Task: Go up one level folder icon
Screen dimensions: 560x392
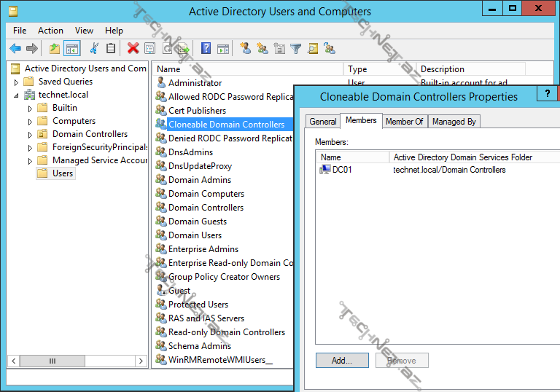Action: point(54,48)
